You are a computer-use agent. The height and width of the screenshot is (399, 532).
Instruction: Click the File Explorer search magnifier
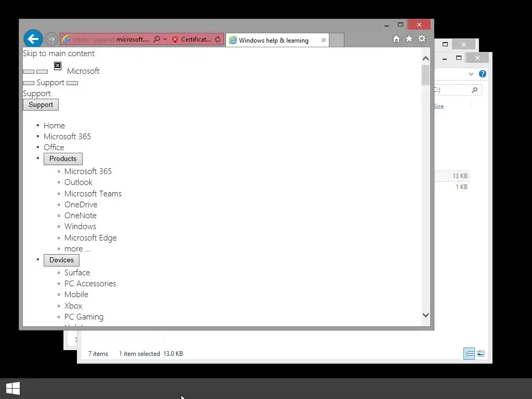[475, 90]
